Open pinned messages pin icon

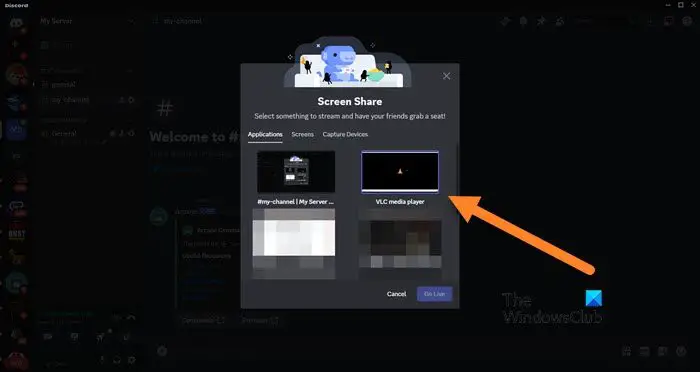[x=541, y=21]
